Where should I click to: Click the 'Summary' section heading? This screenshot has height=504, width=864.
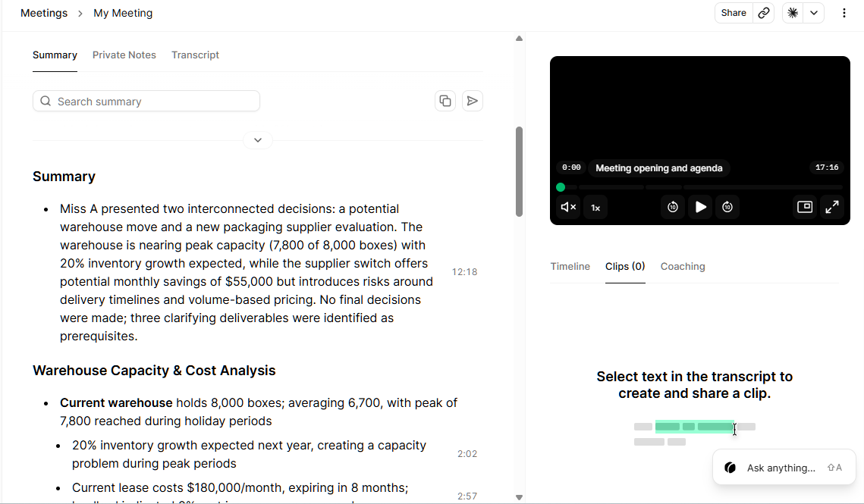pyautogui.click(x=64, y=177)
